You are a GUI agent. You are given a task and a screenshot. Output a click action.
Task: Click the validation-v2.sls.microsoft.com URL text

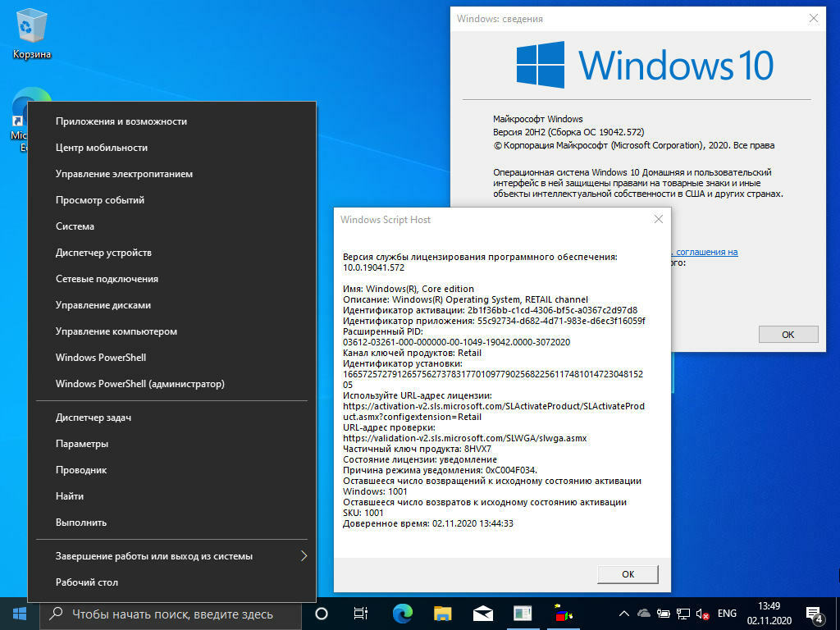pyautogui.click(x=465, y=438)
